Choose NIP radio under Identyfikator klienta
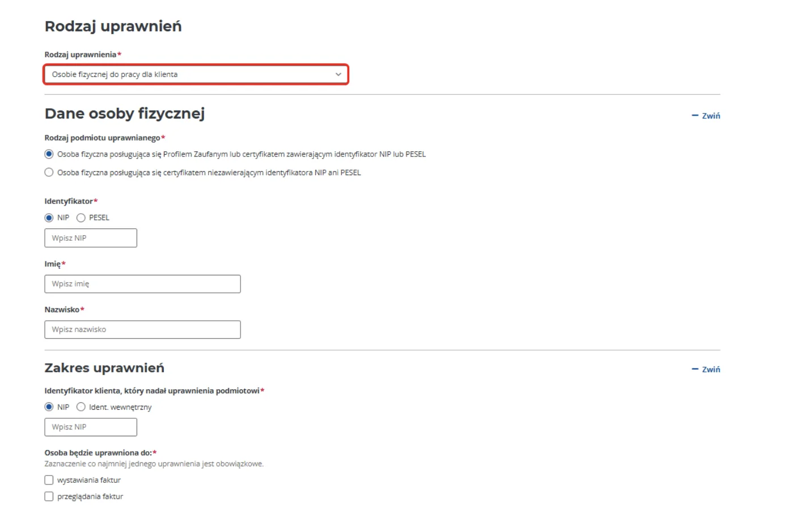Image resolution: width=812 pixels, height=510 pixels. pos(49,407)
